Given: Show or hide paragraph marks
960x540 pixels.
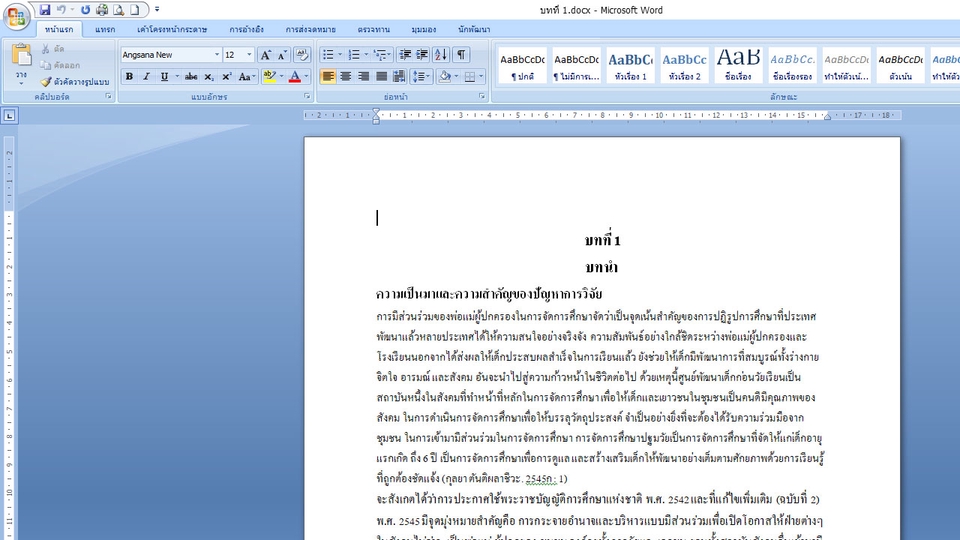Looking at the screenshot, I should pyautogui.click(x=461, y=55).
